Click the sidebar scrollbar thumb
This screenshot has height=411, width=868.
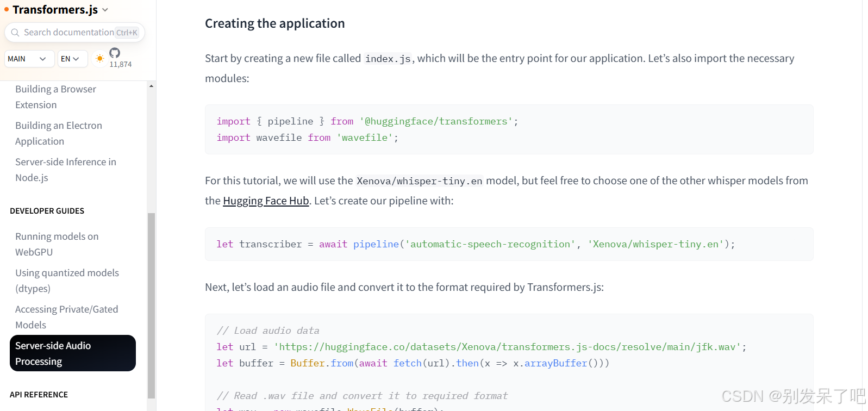[x=151, y=306]
